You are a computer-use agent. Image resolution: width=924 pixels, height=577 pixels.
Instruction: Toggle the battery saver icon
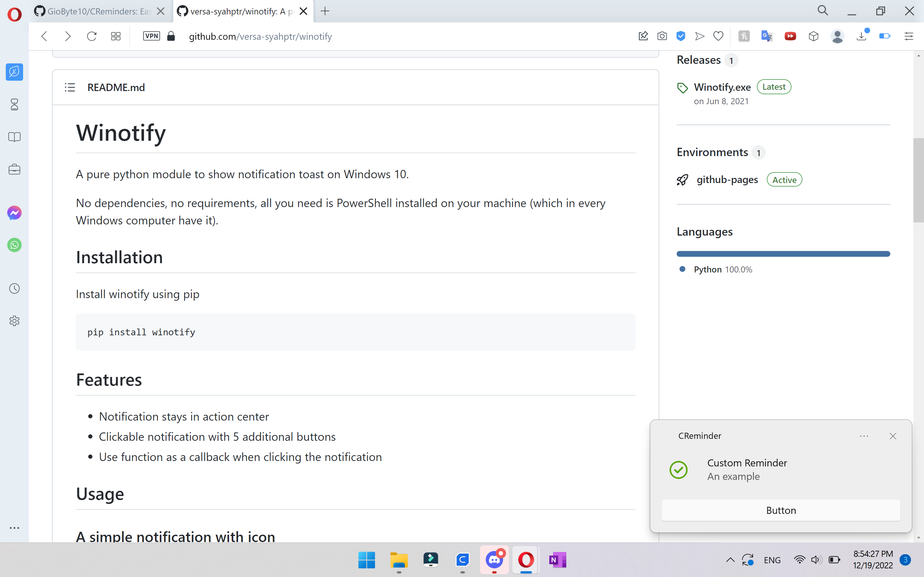pyautogui.click(x=884, y=36)
